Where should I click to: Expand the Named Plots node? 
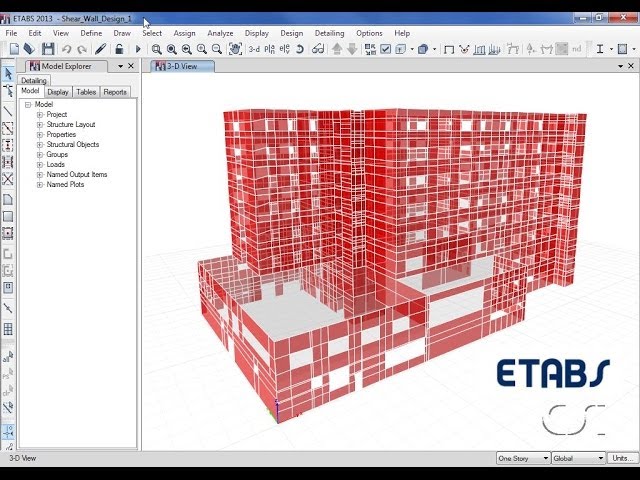[40, 184]
